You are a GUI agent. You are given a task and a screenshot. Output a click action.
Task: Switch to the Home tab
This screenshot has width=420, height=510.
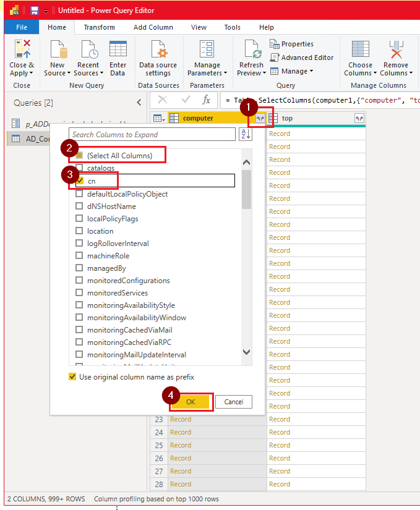pyautogui.click(x=57, y=27)
